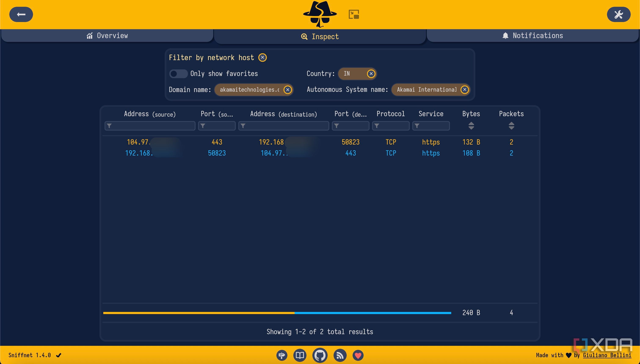Click the Service filter field
Viewport: 640px width, 364px height.
[431, 126]
